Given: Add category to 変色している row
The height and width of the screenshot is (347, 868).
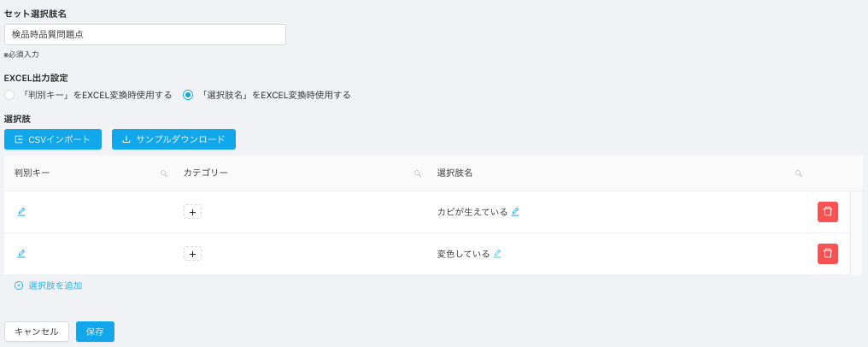Looking at the screenshot, I should [192, 254].
